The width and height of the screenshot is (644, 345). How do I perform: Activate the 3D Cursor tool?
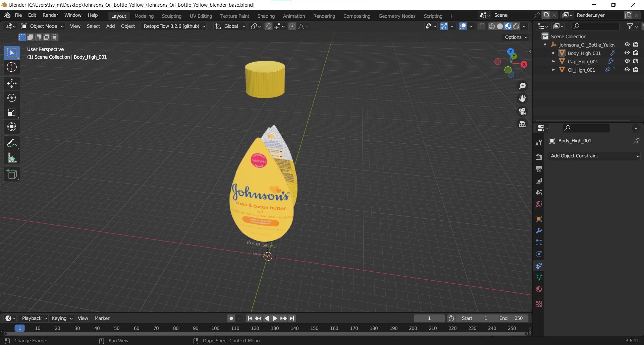pyautogui.click(x=12, y=67)
